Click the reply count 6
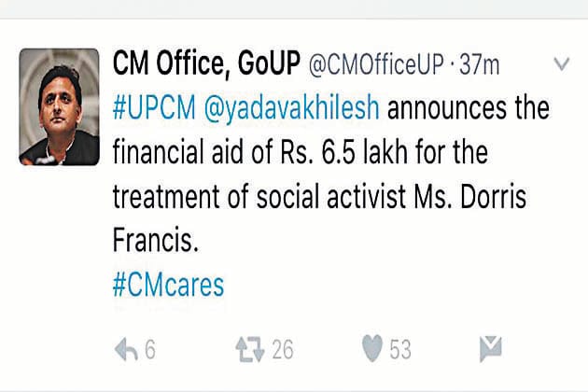588x392 pixels. tap(150, 350)
